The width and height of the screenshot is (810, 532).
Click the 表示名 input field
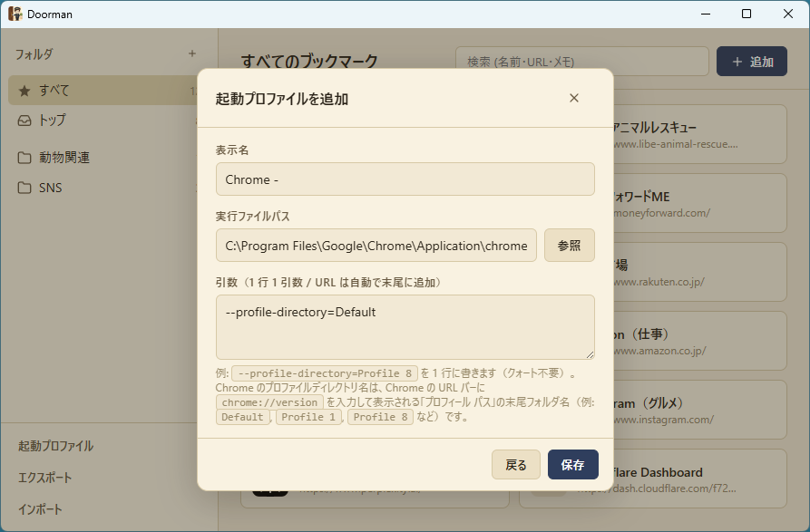tap(405, 179)
